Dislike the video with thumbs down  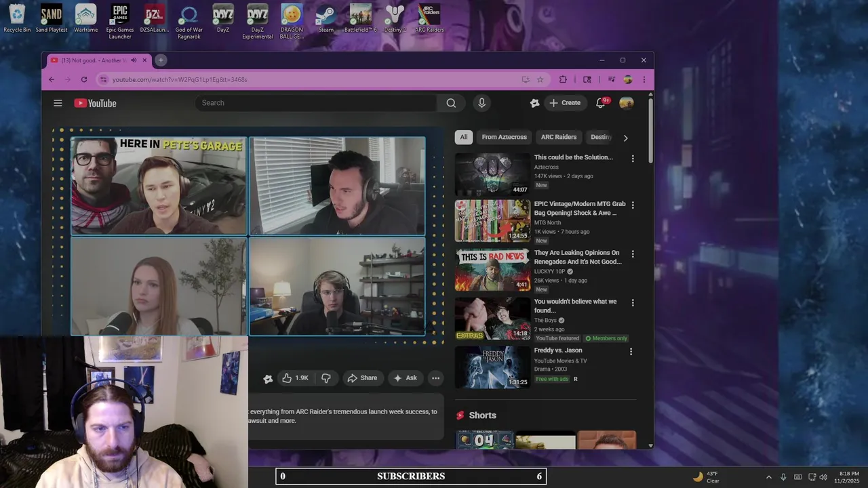coord(326,378)
